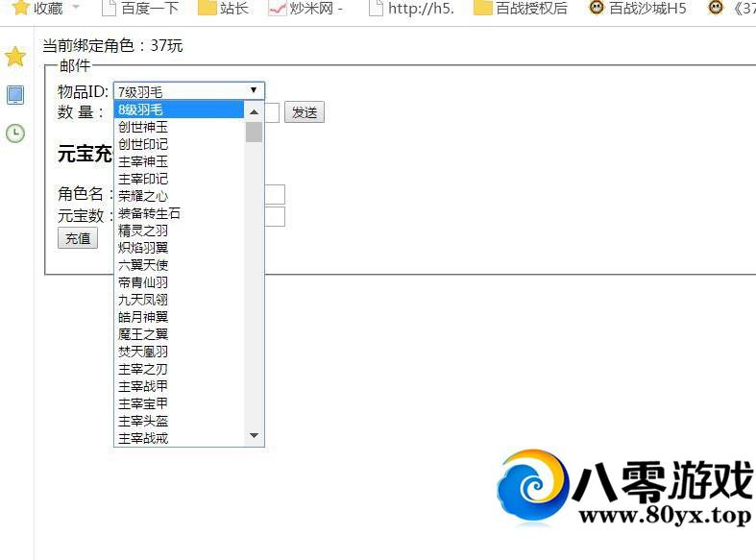Pick 六翼天使 from the dropdown list

click(180, 265)
